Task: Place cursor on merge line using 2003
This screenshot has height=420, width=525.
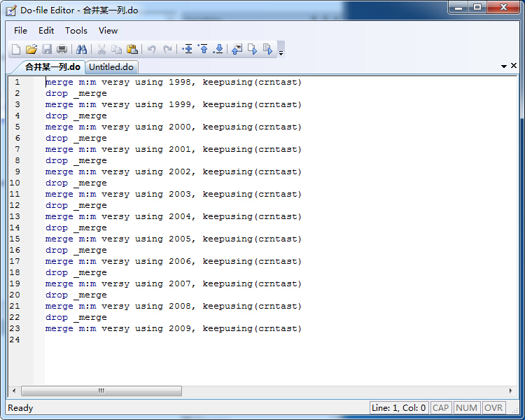Action: (x=174, y=195)
